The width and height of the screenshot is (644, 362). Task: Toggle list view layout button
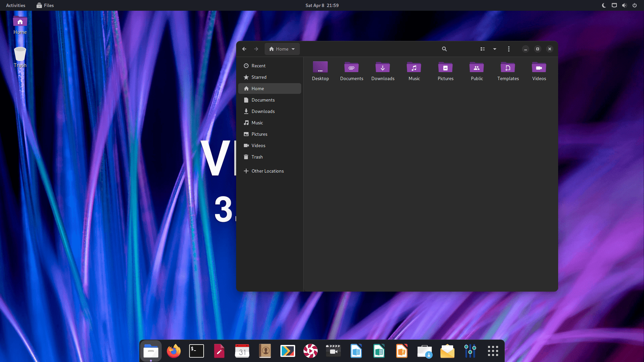point(483,49)
